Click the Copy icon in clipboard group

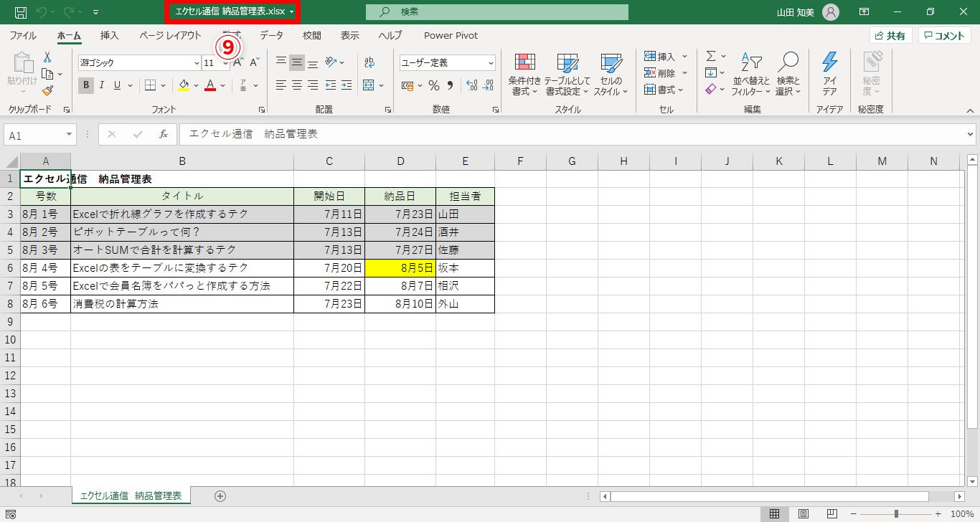pyautogui.click(x=47, y=74)
